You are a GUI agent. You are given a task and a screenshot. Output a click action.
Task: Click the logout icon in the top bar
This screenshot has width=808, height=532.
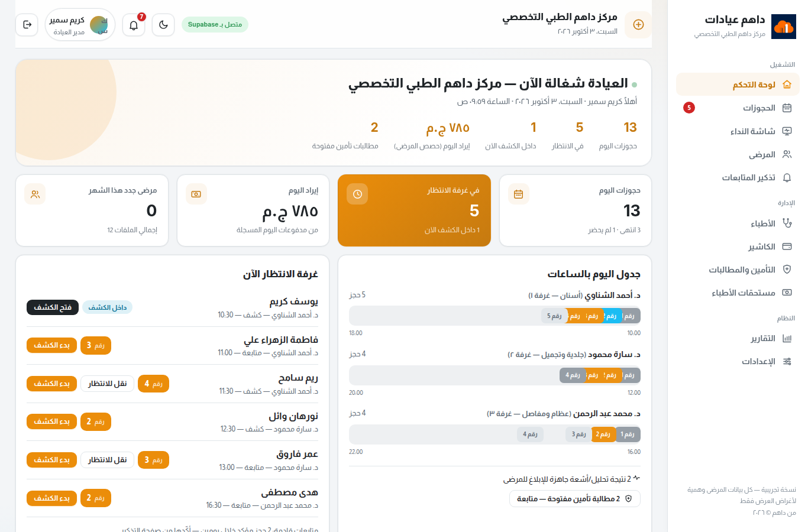(x=27, y=25)
